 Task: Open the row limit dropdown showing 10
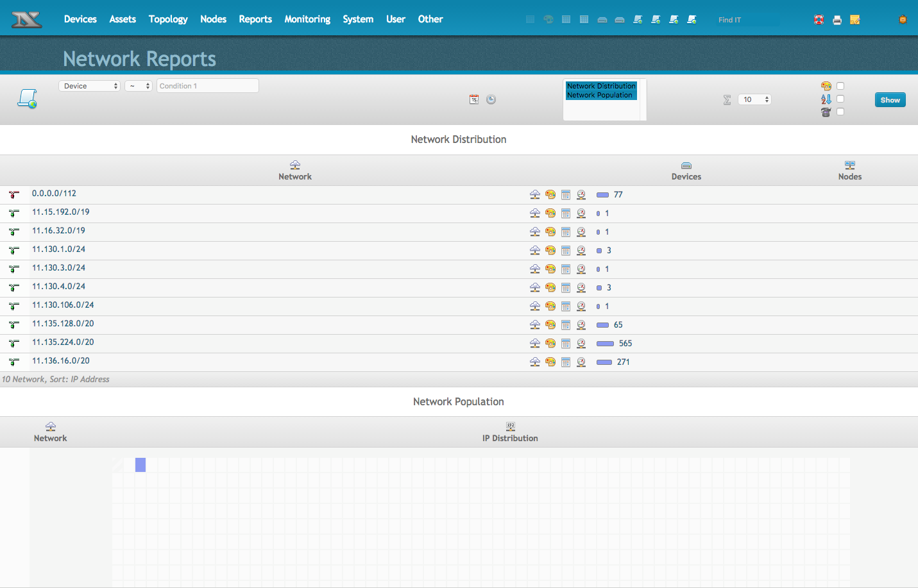754,99
